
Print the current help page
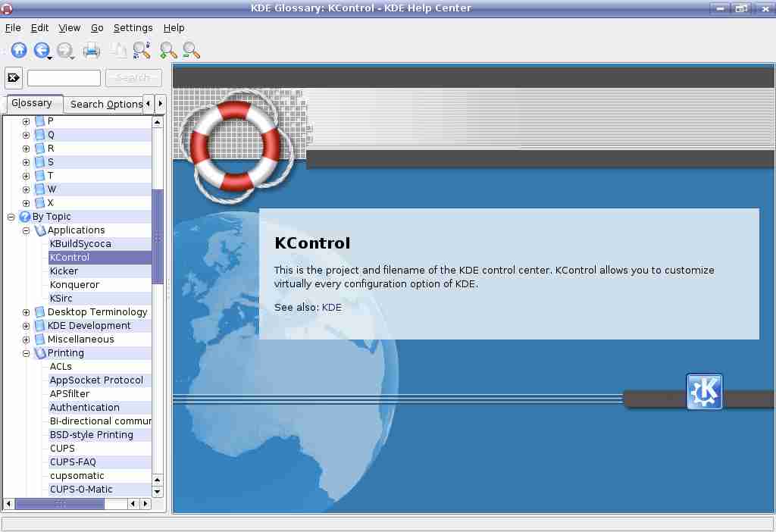(91, 50)
